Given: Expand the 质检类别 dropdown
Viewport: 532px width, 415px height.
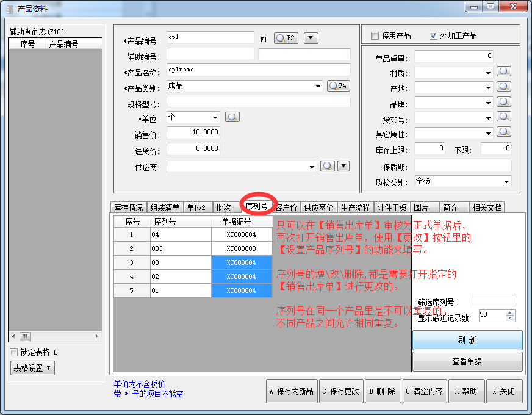Looking at the screenshot, I should pyautogui.click(x=506, y=181).
